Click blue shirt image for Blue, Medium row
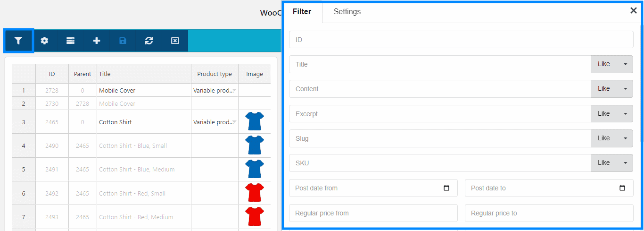644x231 pixels. [x=255, y=169]
